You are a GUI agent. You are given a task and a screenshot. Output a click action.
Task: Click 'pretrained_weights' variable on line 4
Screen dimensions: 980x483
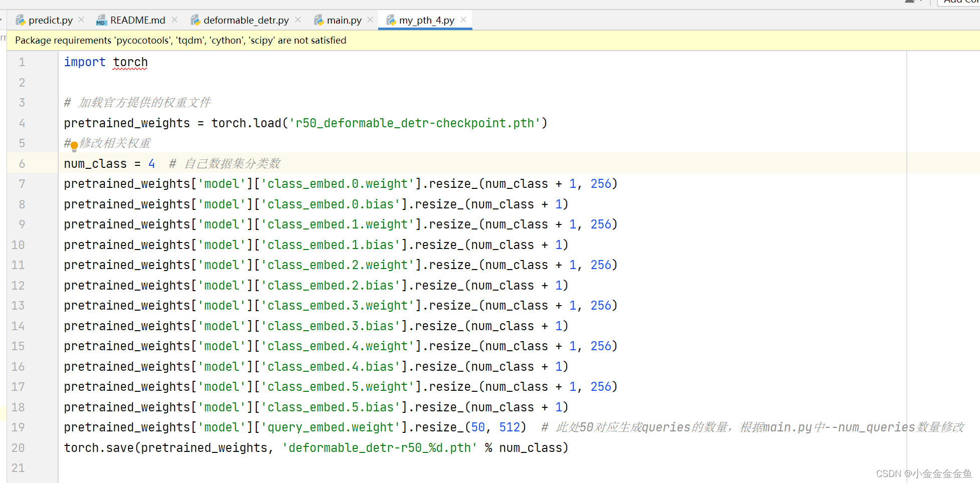pos(127,123)
